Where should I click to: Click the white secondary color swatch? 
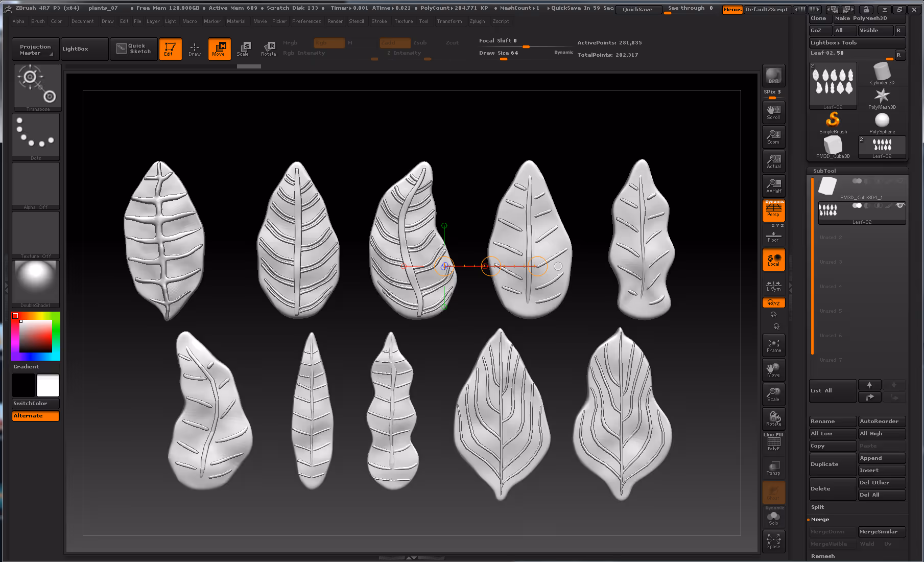coord(48,386)
